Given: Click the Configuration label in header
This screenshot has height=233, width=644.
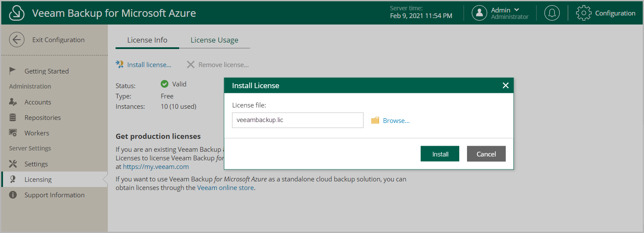Looking at the screenshot, I should (x=615, y=13).
